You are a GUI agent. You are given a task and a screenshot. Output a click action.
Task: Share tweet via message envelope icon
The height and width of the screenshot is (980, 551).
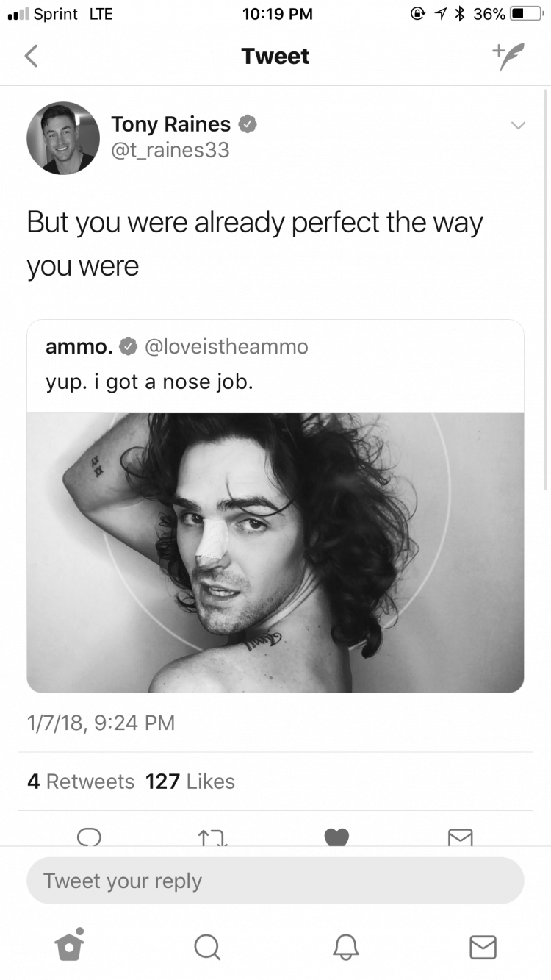461,837
